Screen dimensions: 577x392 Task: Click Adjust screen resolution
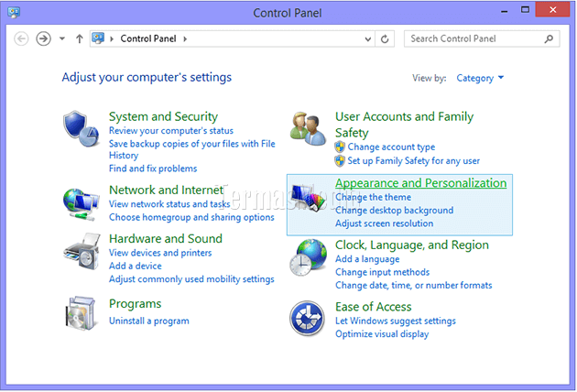(x=384, y=223)
